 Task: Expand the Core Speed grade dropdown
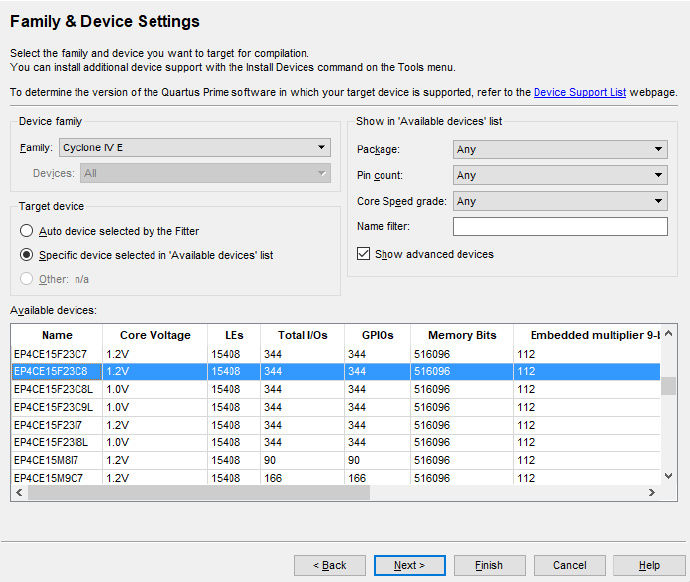(559, 201)
